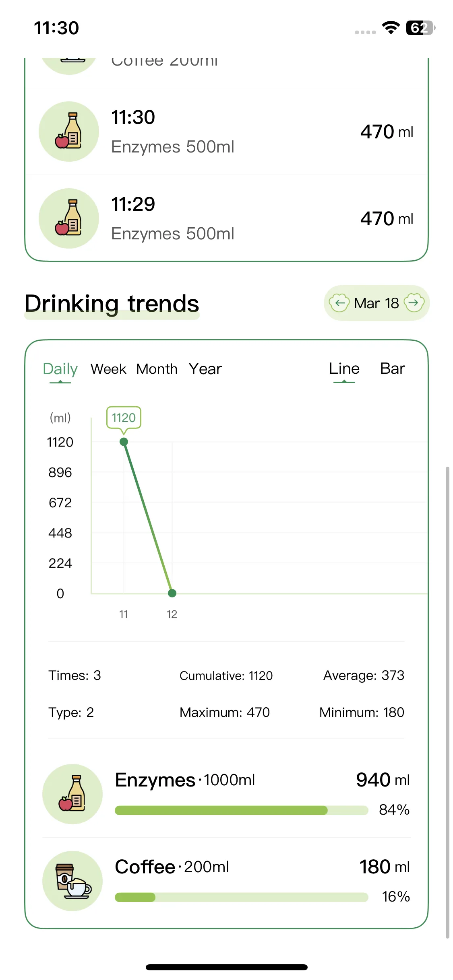Image resolution: width=453 pixels, height=980 pixels.
Task: Tap the previous day arrow beside Mar 18
Action: [339, 303]
